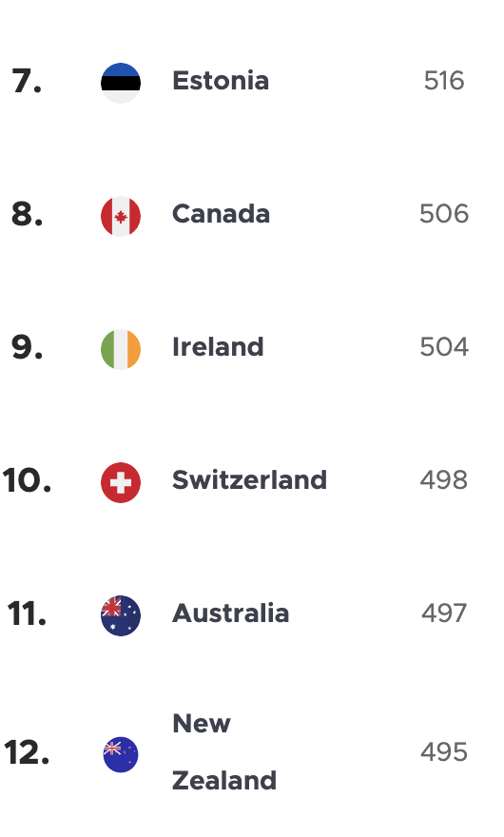504x837 pixels.
Task: Click New Zealand's score of 495
Action: click(x=444, y=752)
